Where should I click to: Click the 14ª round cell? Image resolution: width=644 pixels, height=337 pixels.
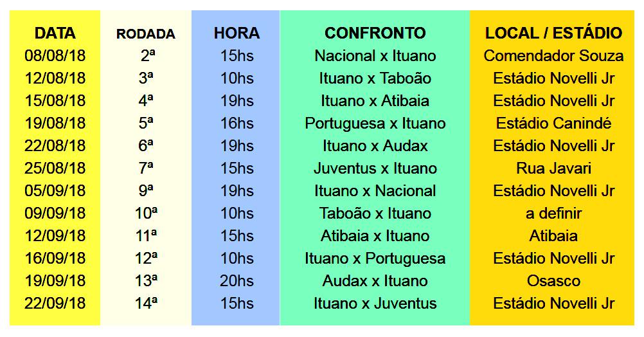[x=146, y=303]
